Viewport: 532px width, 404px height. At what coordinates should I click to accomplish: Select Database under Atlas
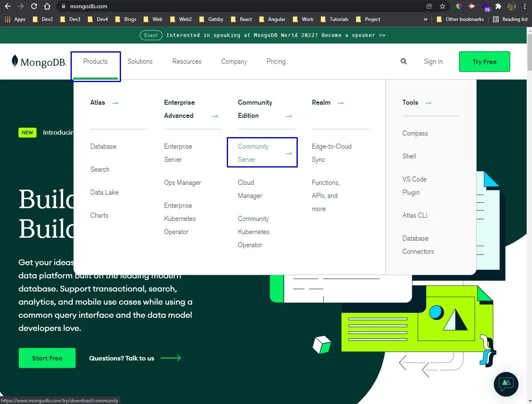pos(103,147)
